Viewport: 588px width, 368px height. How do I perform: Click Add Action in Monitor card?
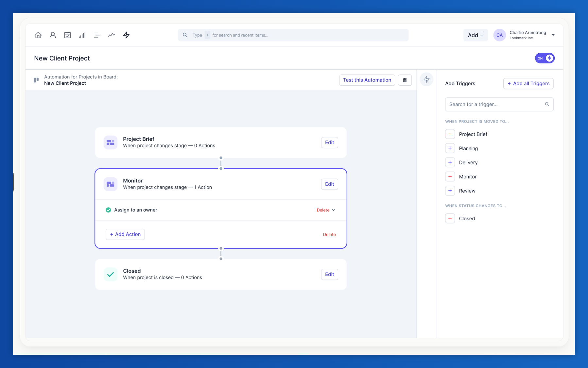coord(125,234)
